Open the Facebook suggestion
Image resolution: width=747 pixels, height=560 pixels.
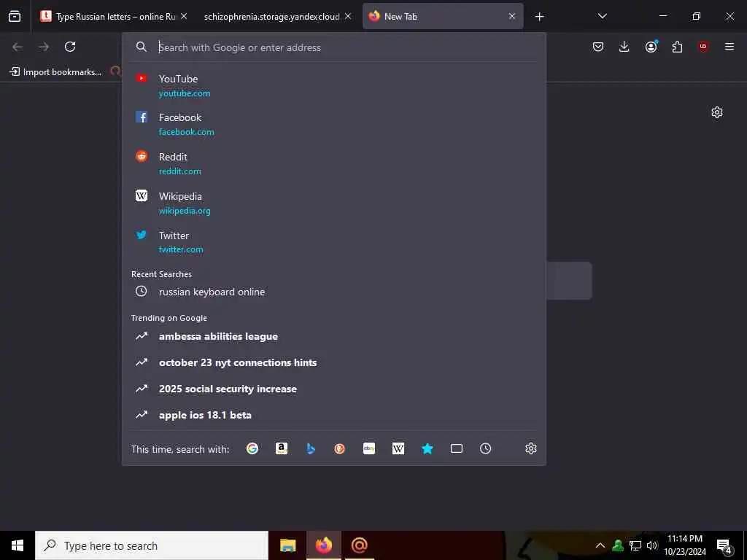pyautogui.click(x=334, y=124)
